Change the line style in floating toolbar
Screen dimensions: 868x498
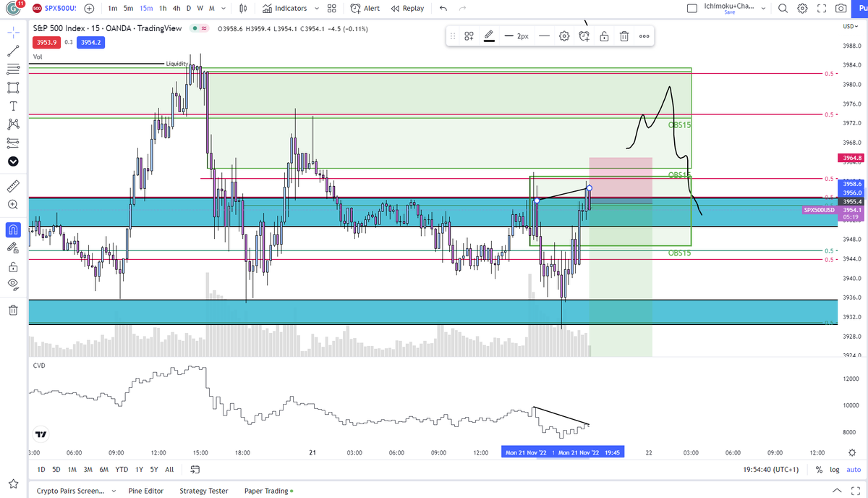pos(543,35)
